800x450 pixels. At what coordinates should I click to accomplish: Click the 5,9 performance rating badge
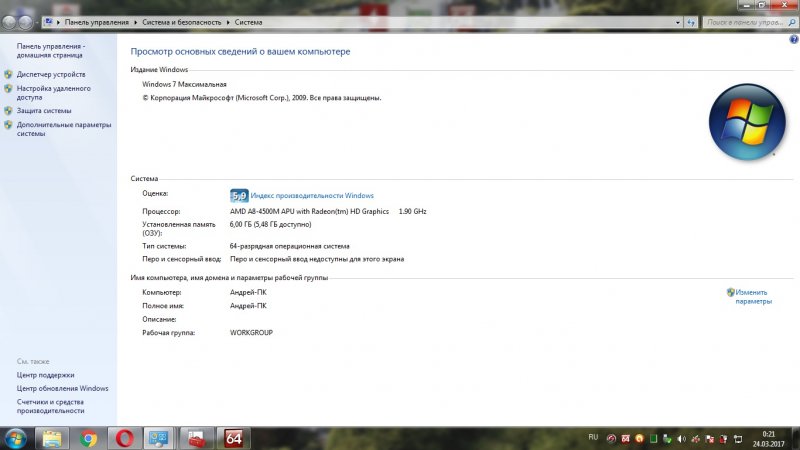tap(239, 195)
